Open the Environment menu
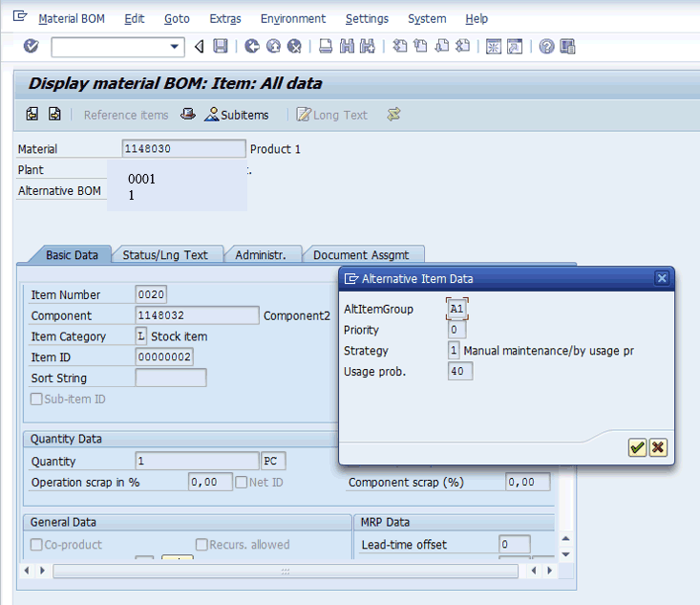 pyautogui.click(x=292, y=18)
